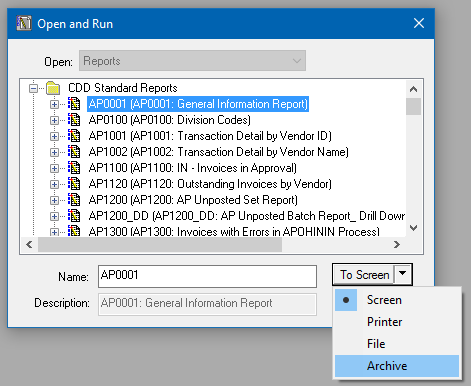
Task: Select AP1100 IN - Invoices in Approval
Action: pyautogui.click(x=193, y=168)
